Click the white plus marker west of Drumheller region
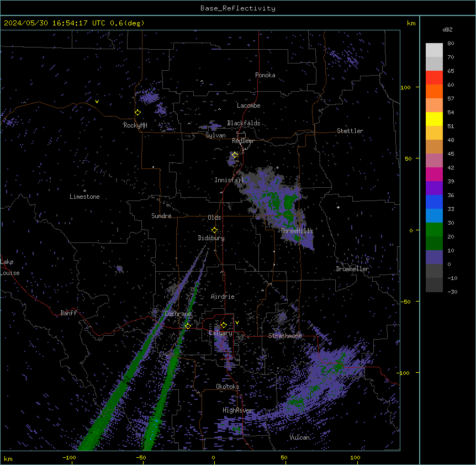 [x=338, y=207]
